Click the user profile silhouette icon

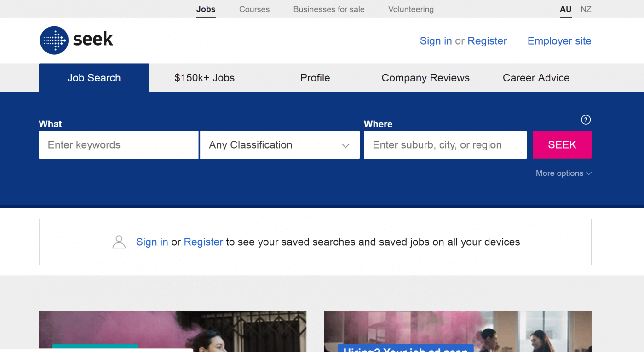point(119,242)
